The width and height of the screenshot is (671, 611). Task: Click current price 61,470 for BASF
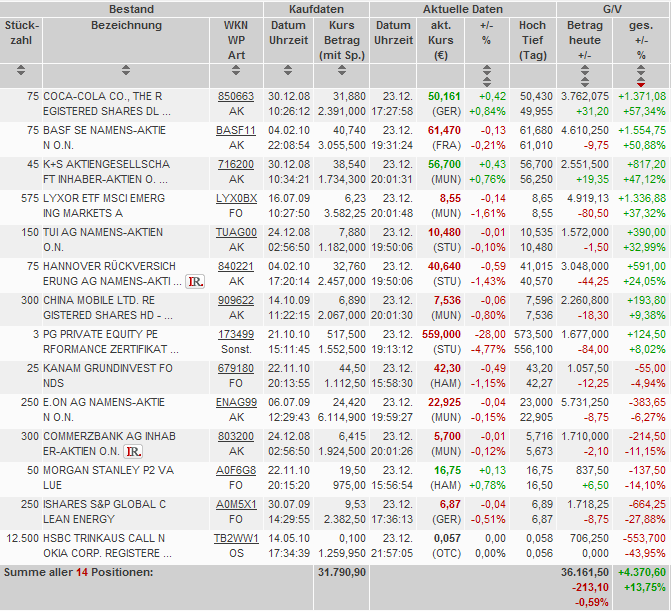point(444,131)
